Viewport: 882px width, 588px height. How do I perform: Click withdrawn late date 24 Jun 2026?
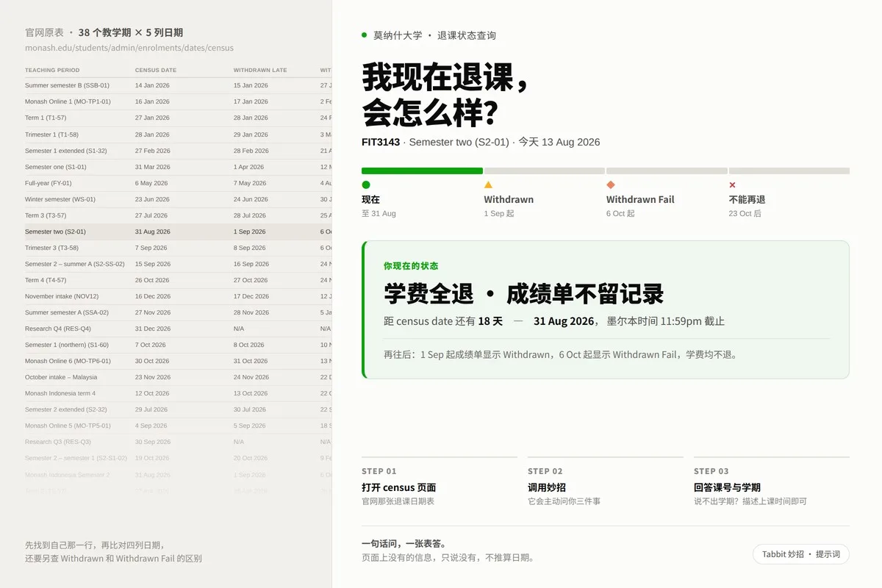(x=251, y=199)
